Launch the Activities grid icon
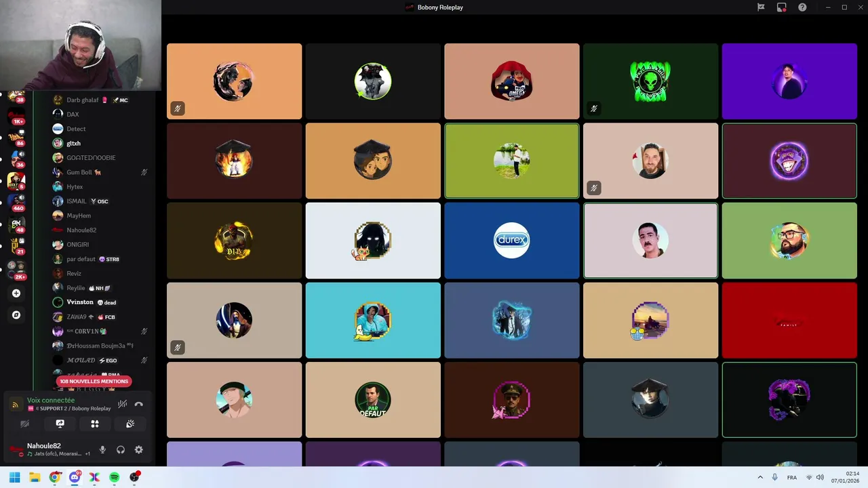Screen dimensions: 868x488 pos(95,424)
